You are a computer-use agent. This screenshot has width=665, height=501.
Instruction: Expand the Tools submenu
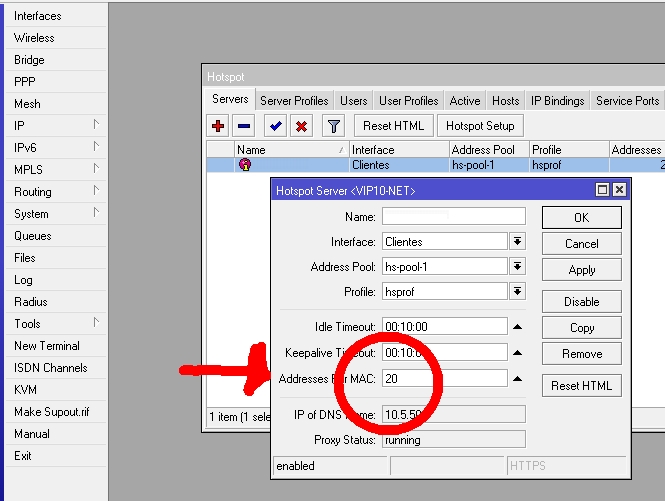(96, 323)
